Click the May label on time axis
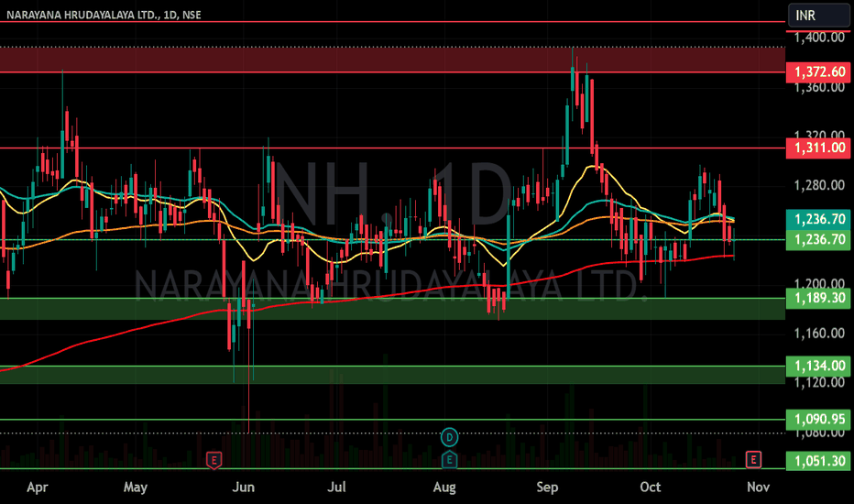 136,488
